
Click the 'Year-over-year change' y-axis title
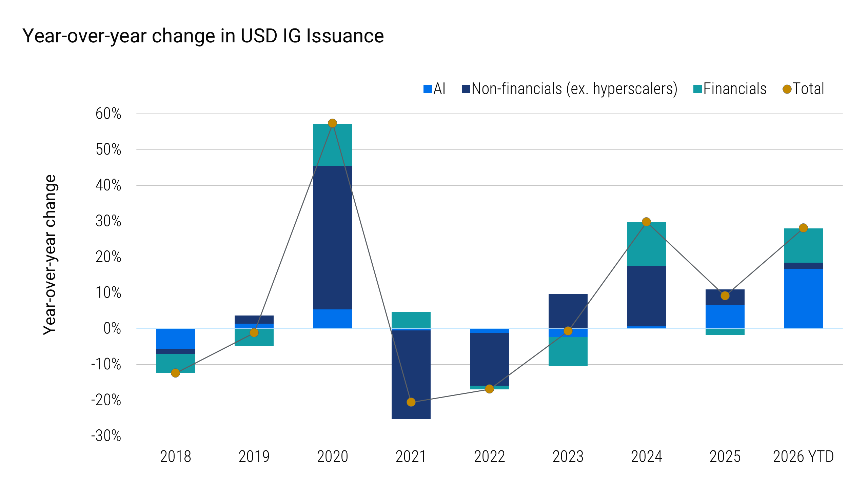pyautogui.click(x=50, y=255)
